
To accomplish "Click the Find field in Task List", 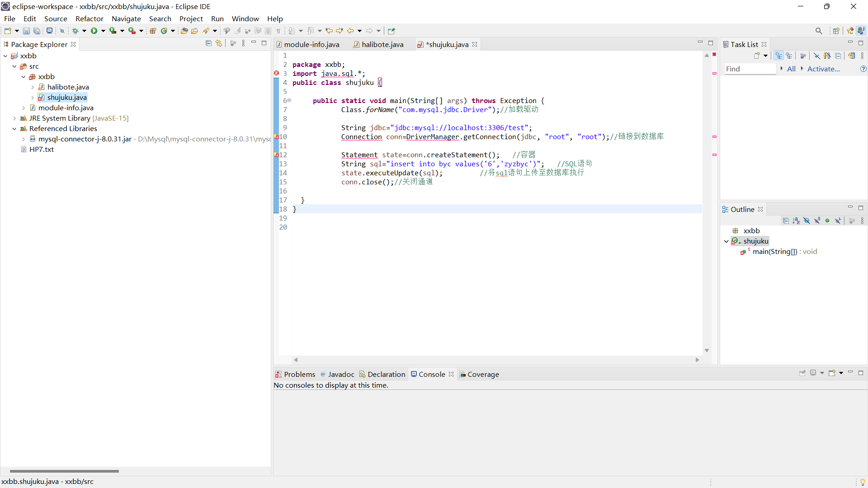I will (749, 69).
